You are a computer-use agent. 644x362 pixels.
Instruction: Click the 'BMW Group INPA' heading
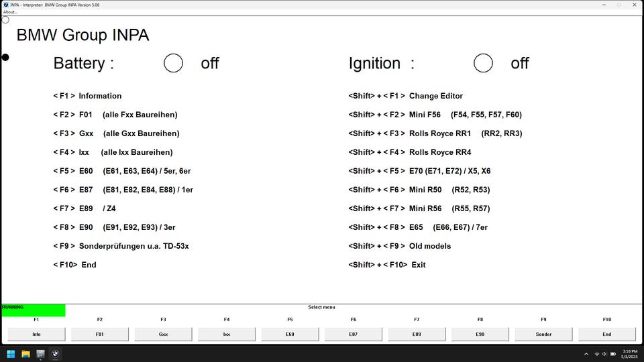point(83,35)
